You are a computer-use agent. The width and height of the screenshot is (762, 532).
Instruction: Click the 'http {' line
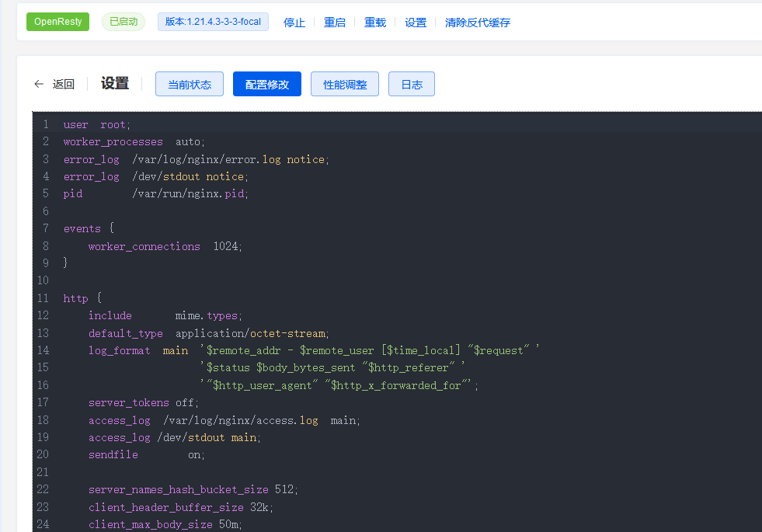pos(82,298)
